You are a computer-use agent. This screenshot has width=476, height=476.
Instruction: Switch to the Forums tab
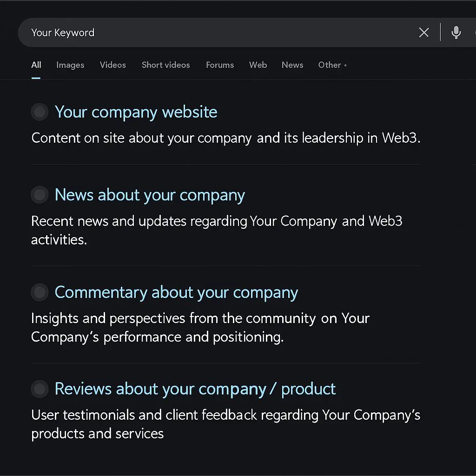[220, 65]
